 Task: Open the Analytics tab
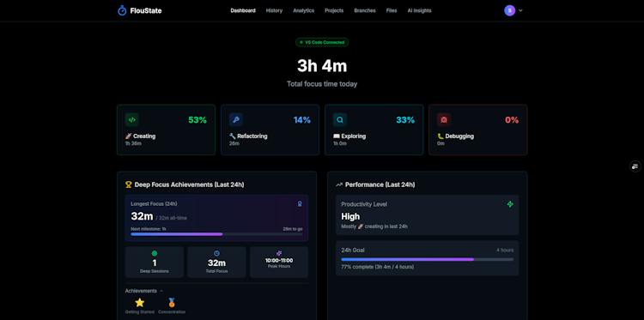pos(303,10)
